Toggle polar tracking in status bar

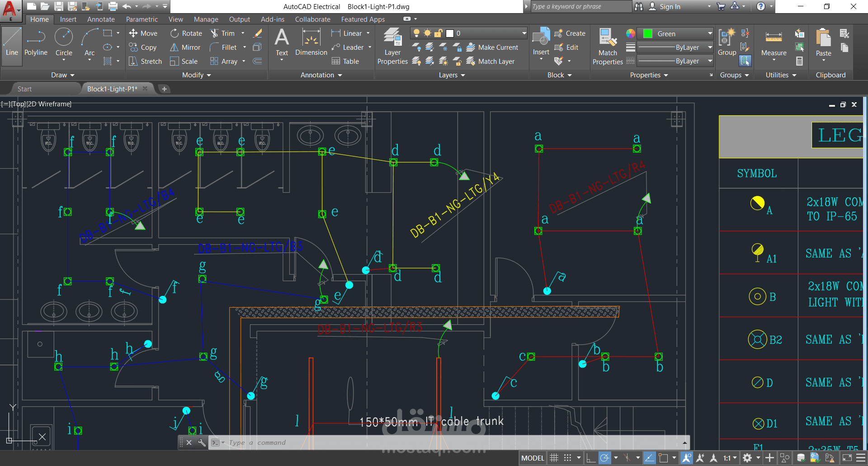coord(604,458)
